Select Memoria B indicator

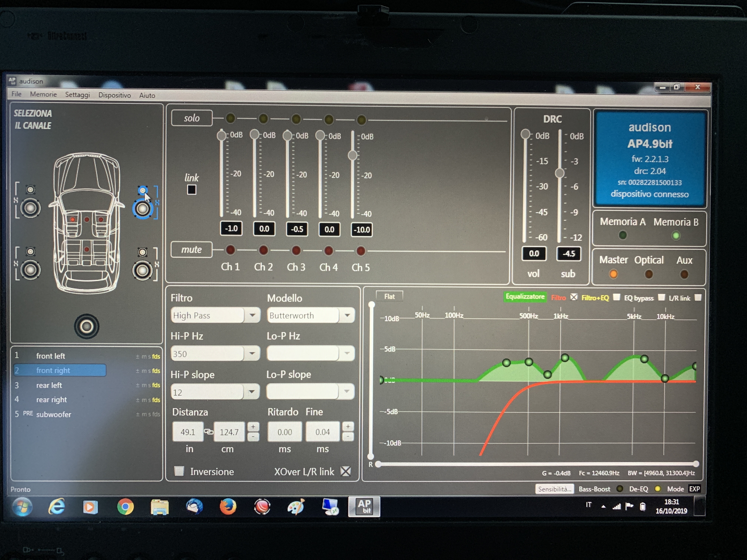point(676,235)
